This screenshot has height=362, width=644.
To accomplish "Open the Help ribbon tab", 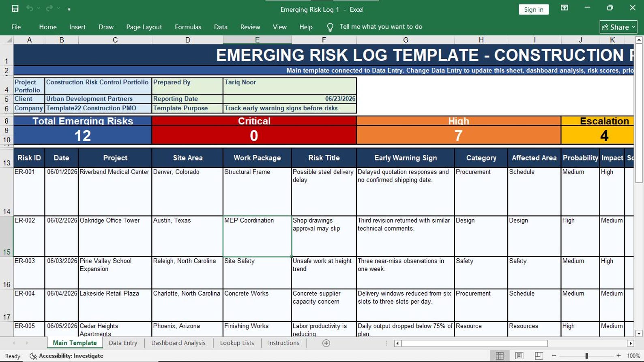I will [x=306, y=27].
